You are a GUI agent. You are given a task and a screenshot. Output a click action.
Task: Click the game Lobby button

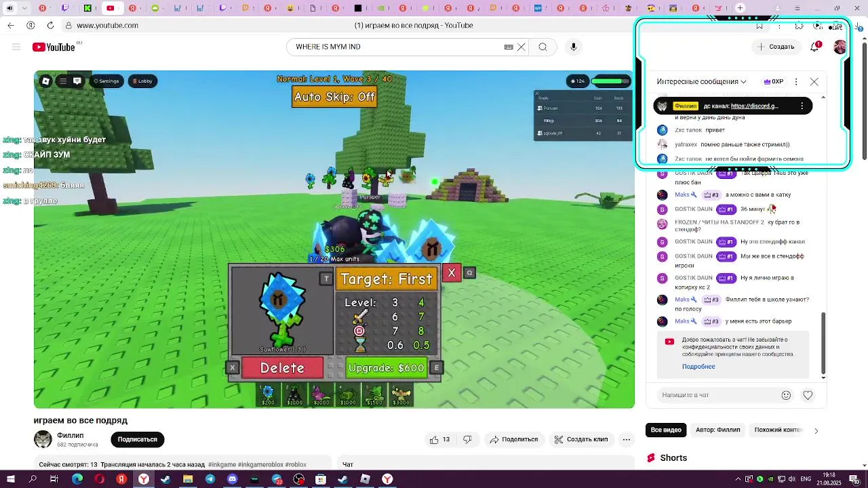[x=142, y=81]
